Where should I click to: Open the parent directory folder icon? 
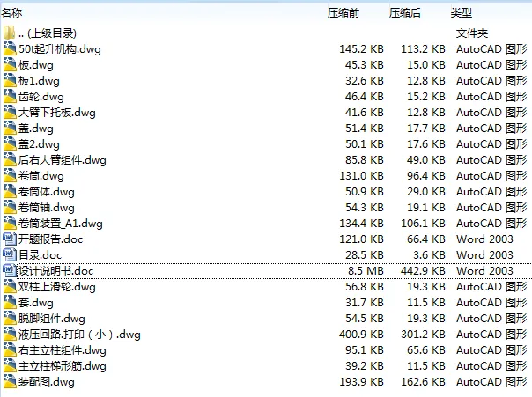[x=10, y=33]
